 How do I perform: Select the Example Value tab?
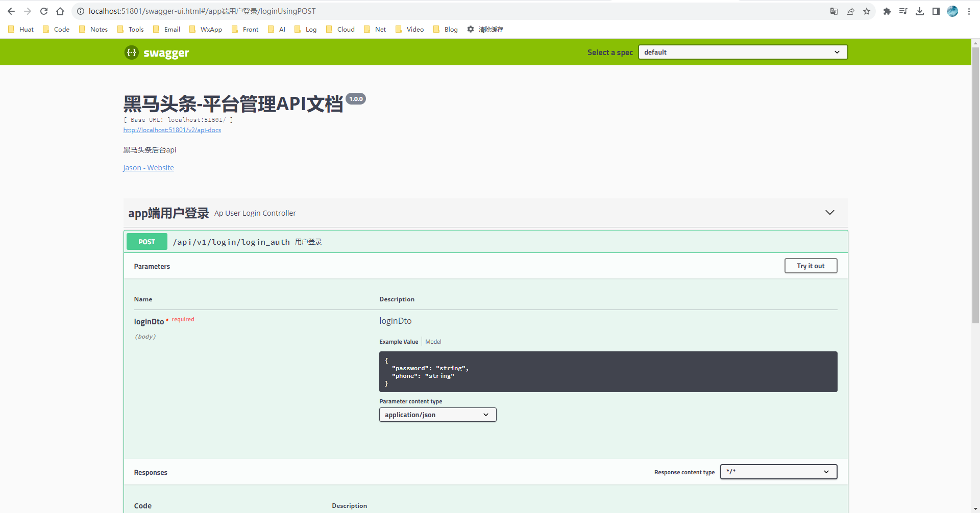pyautogui.click(x=399, y=342)
